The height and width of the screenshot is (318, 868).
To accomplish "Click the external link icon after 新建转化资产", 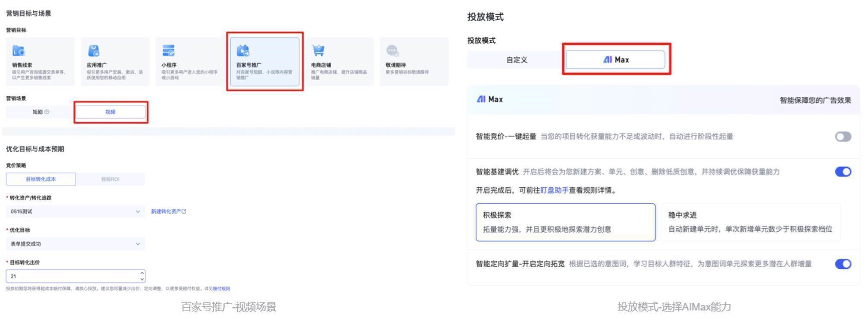I will 184,212.
